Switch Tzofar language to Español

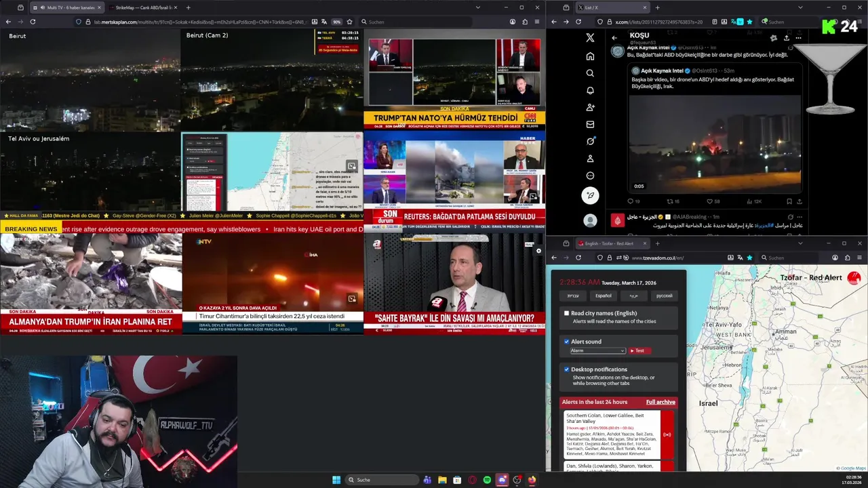[603, 296]
